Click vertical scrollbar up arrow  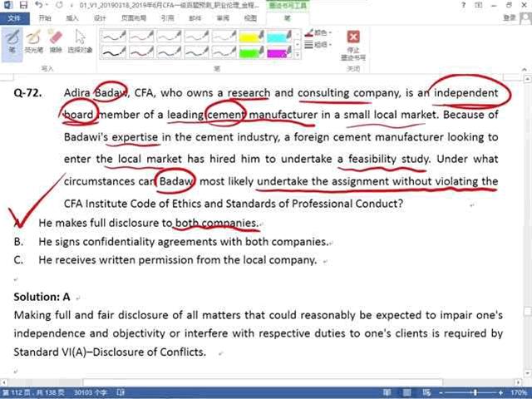pos(528,80)
